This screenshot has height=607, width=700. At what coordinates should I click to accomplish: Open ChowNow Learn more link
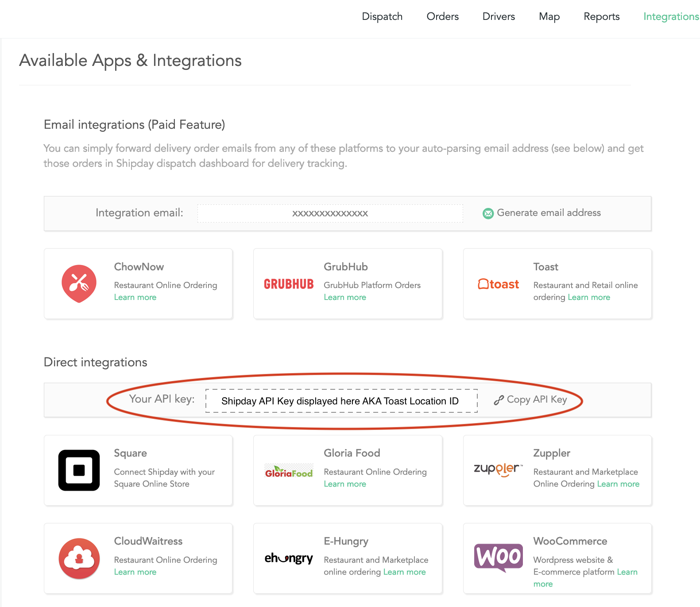[135, 297]
